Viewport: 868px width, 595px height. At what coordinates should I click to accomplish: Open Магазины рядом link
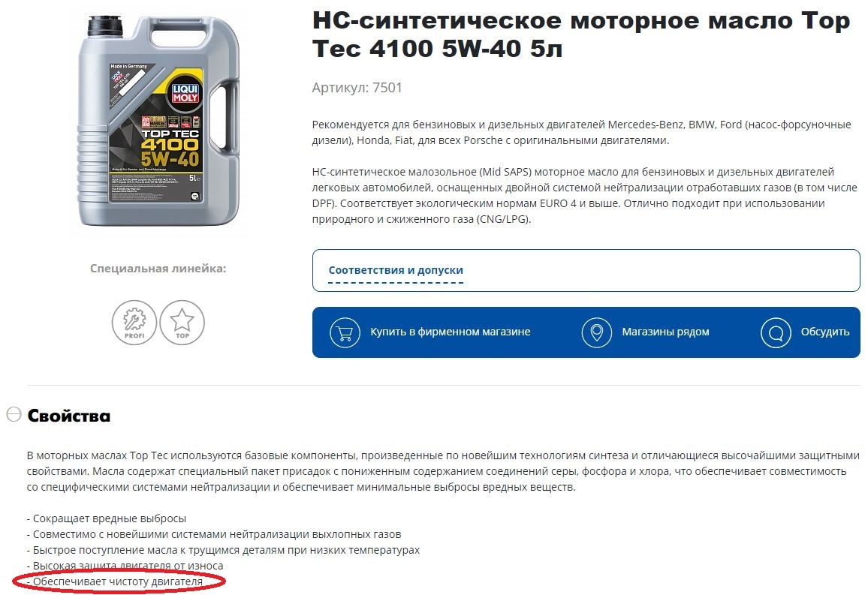(665, 332)
